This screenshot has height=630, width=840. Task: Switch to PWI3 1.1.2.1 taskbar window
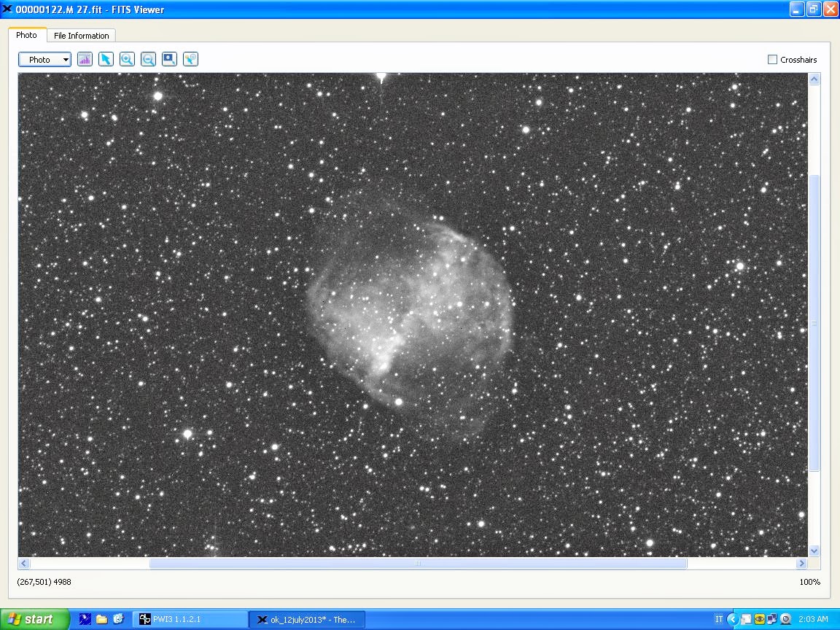190,619
